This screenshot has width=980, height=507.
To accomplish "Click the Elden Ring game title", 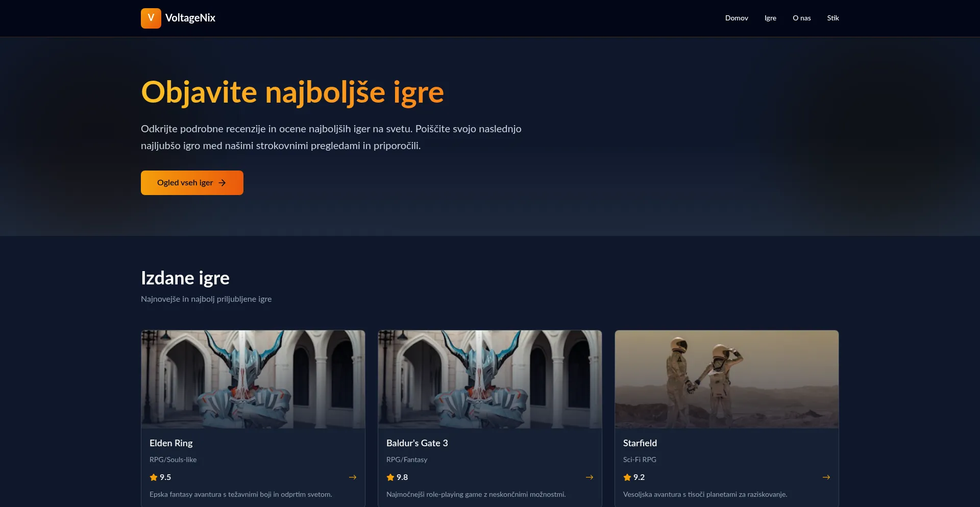I will (171, 443).
